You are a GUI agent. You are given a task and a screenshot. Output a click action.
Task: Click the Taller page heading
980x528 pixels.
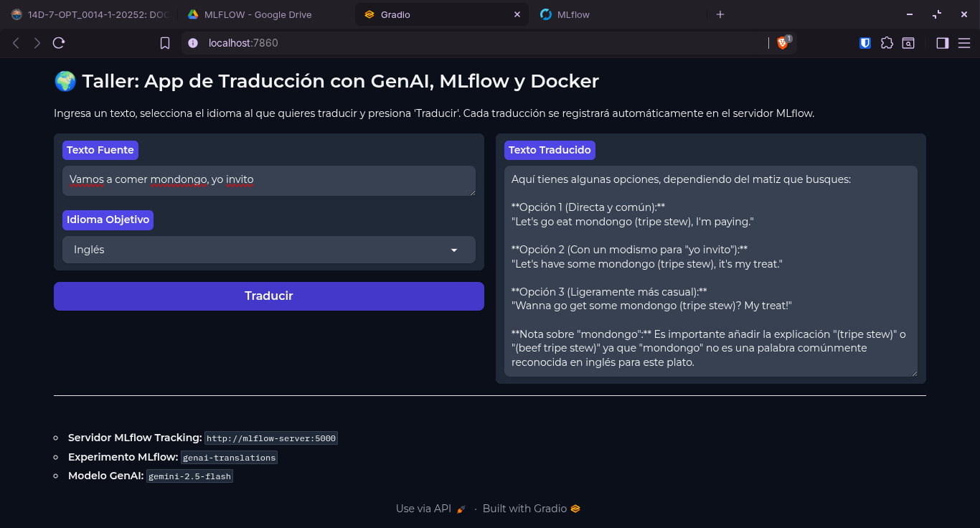pos(326,81)
